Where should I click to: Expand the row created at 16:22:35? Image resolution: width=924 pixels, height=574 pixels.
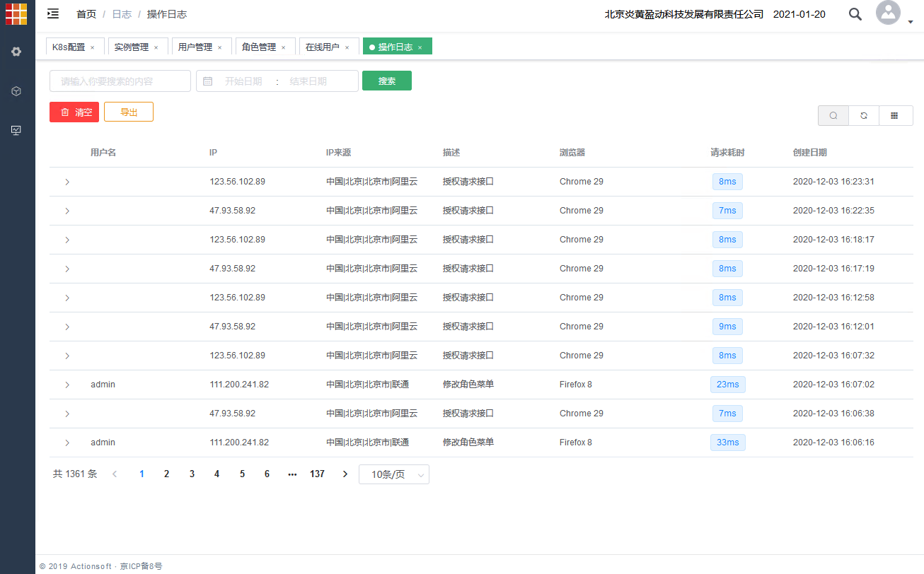(67, 211)
